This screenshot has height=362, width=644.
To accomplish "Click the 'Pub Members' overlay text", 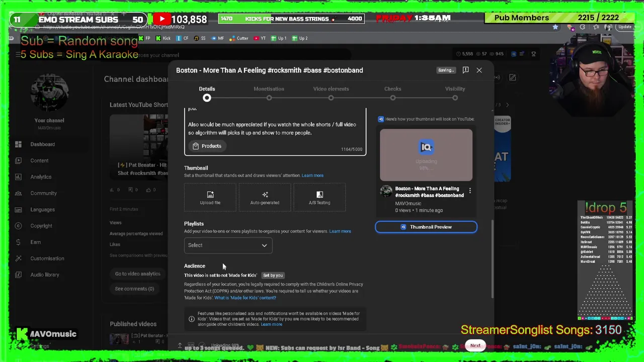I will point(521,18).
